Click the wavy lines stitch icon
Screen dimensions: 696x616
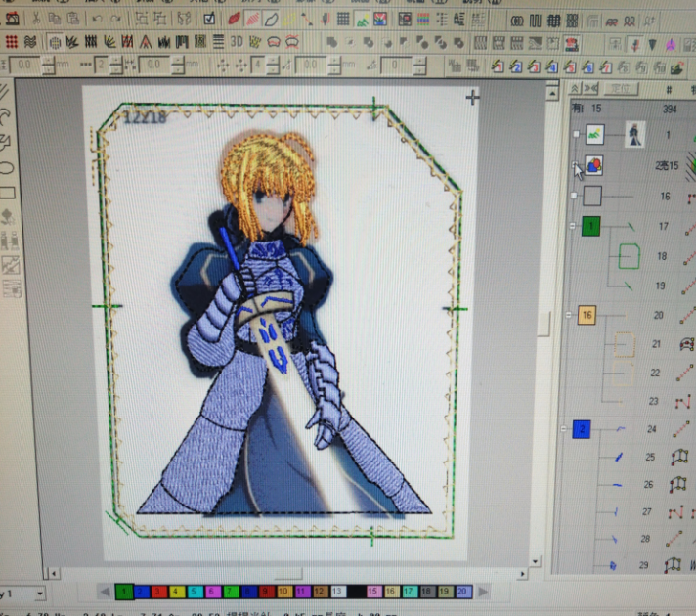(x=30, y=42)
